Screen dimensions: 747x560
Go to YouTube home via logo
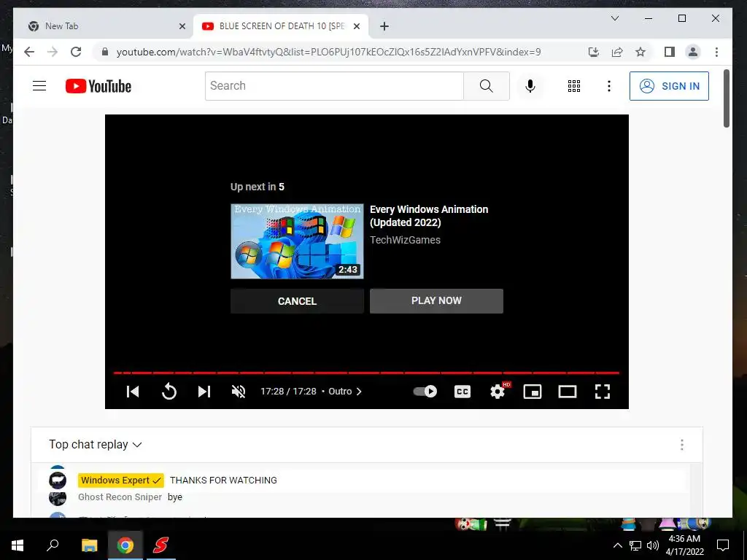(98, 86)
